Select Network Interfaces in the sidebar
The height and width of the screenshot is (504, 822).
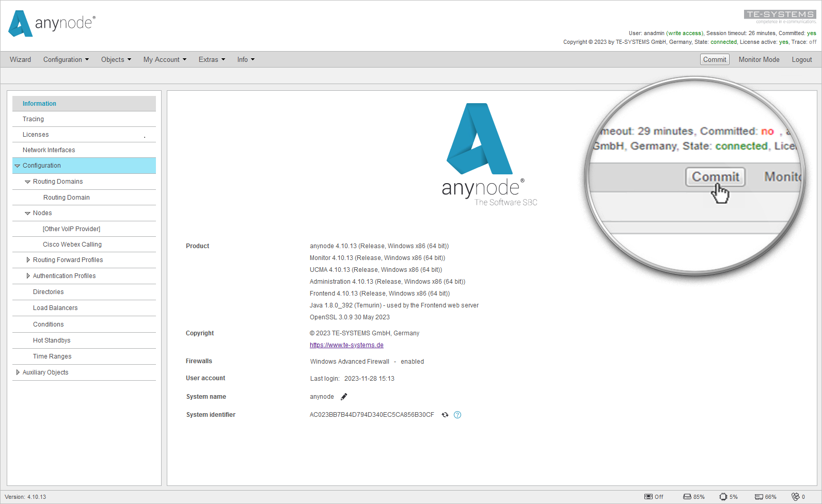click(84, 150)
